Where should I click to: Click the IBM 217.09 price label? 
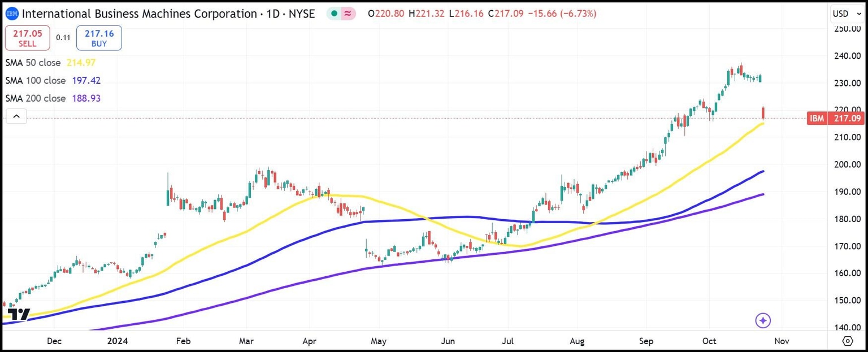[x=835, y=119]
